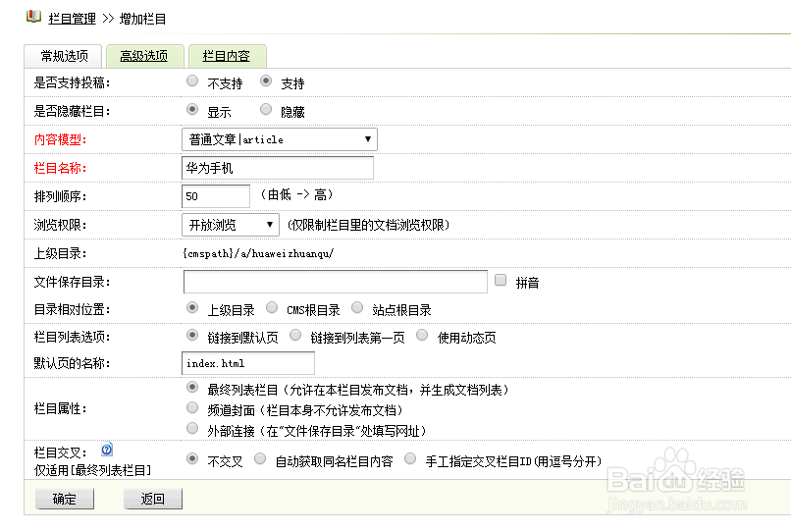The width and height of the screenshot is (791, 532).
Task: Tick the 拼音 checkbox
Action: (501, 280)
